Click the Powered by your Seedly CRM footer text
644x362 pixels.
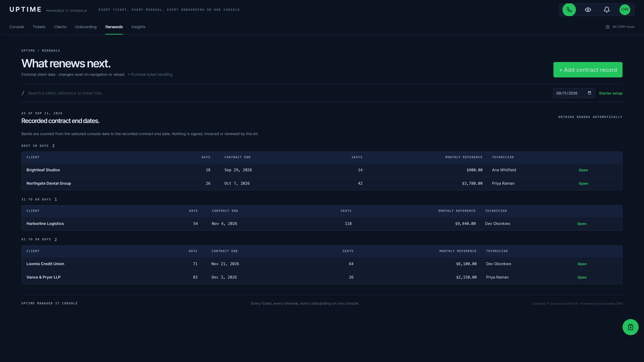click(x=601, y=304)
